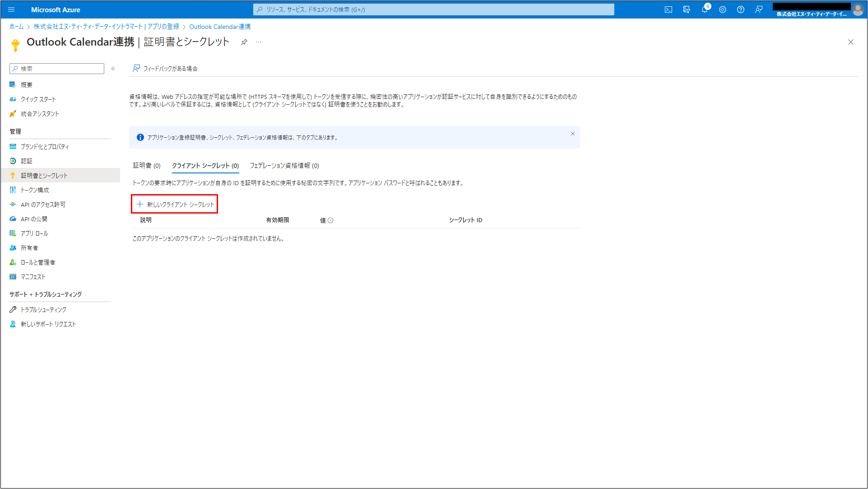The height and width of the screenshot is (489, 868).
Task: Open the directory and subscription filter icon
Action: point(687,9)
